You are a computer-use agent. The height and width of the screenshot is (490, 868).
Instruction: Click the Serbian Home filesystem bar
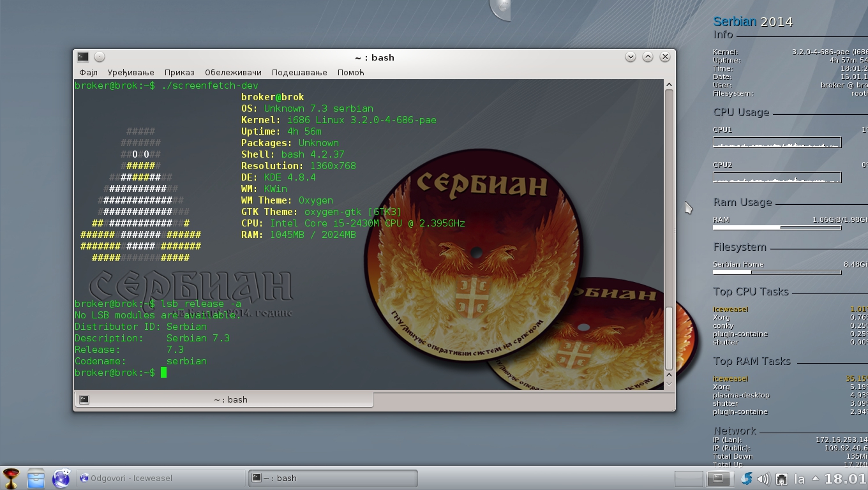coord(777,272)
